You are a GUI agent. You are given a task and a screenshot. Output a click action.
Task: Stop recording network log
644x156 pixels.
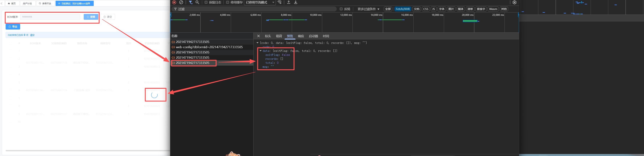[174, 2]
